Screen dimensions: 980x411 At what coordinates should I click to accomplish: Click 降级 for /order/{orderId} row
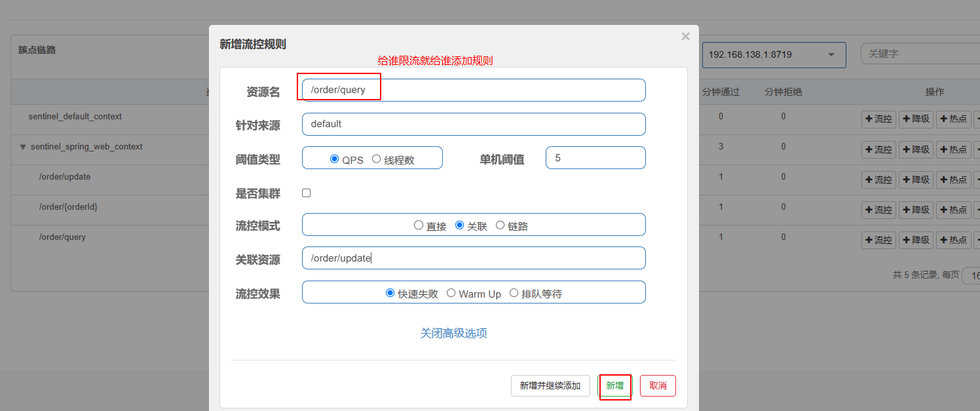coord(916,210)
